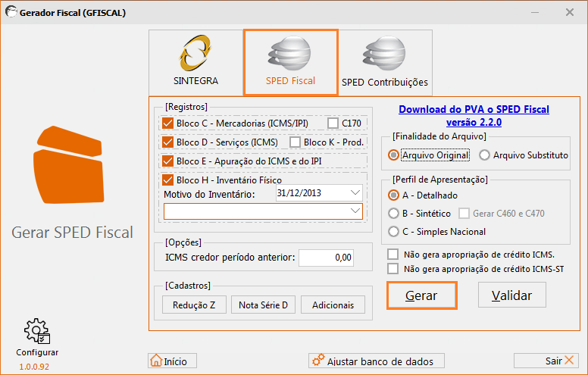Open Nota Série D cadastro
This screenshot has width=588, height=375.
pos(263,305)
